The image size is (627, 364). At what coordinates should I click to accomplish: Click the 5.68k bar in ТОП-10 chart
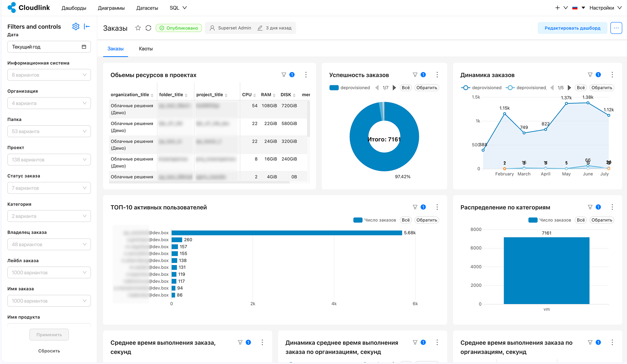tap(287, 233)
